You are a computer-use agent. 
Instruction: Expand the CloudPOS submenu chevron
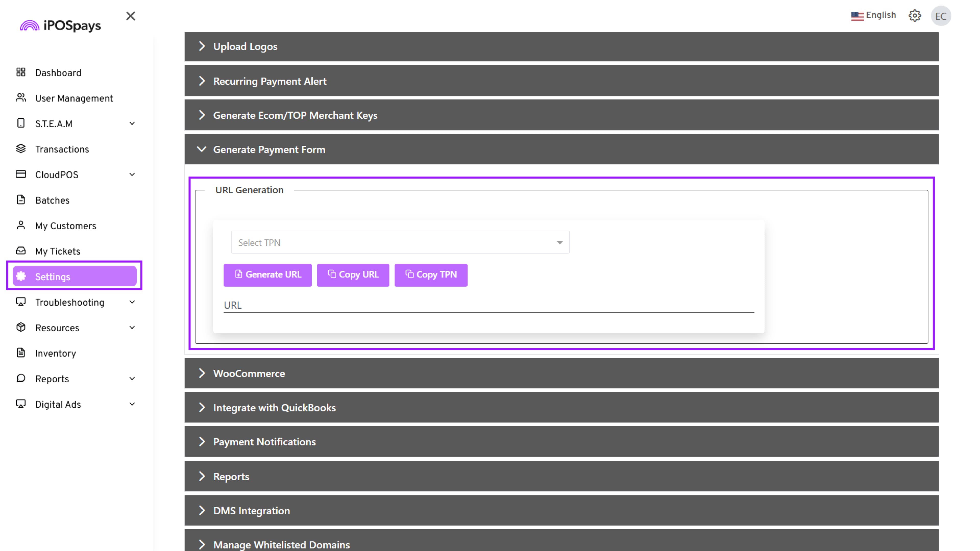click(132, 174)
